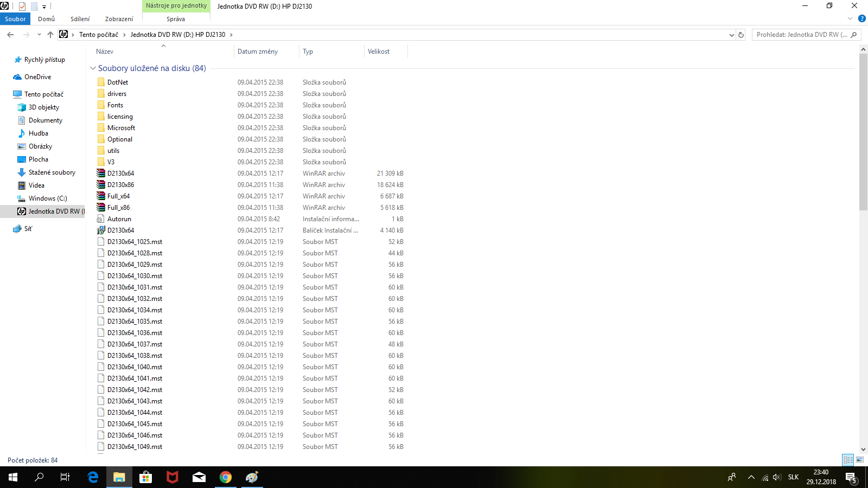Open the Správa drive tools tab
The height and width of the screenshot is (488, 868).
[x=176, y=19]
